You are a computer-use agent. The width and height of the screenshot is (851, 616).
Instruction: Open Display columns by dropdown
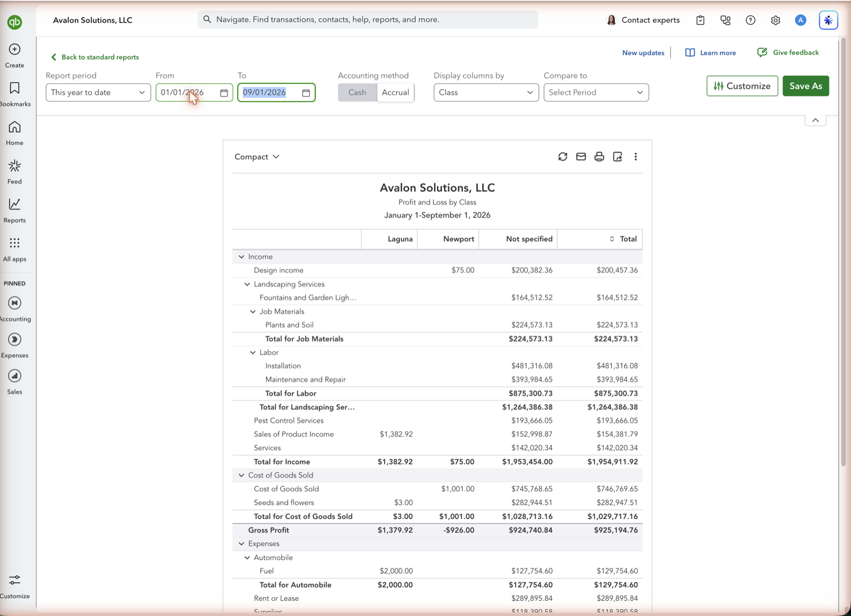click(x=486, y=92)
